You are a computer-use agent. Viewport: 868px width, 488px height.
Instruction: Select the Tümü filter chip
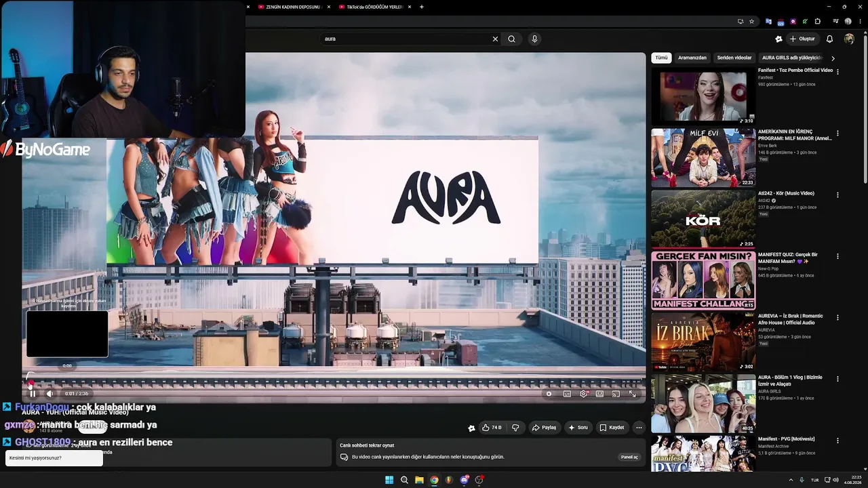click(661, 58)
